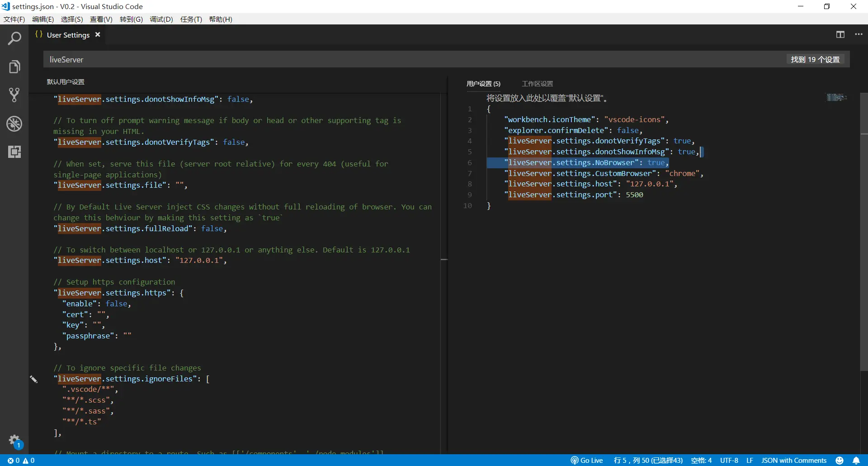Click the workbench.iconTheme line
This screenshot has height=466, width=868.
coord(586,119)
